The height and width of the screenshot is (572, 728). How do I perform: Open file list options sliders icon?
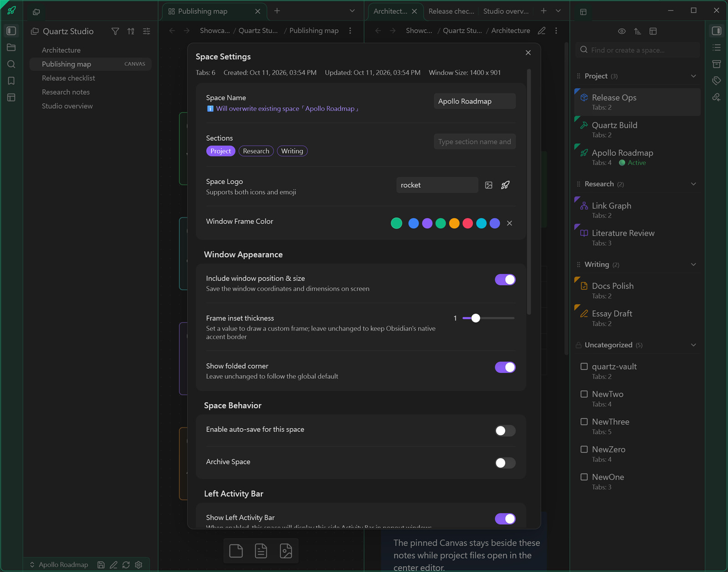pyautogui.click(x=147, y=31)
